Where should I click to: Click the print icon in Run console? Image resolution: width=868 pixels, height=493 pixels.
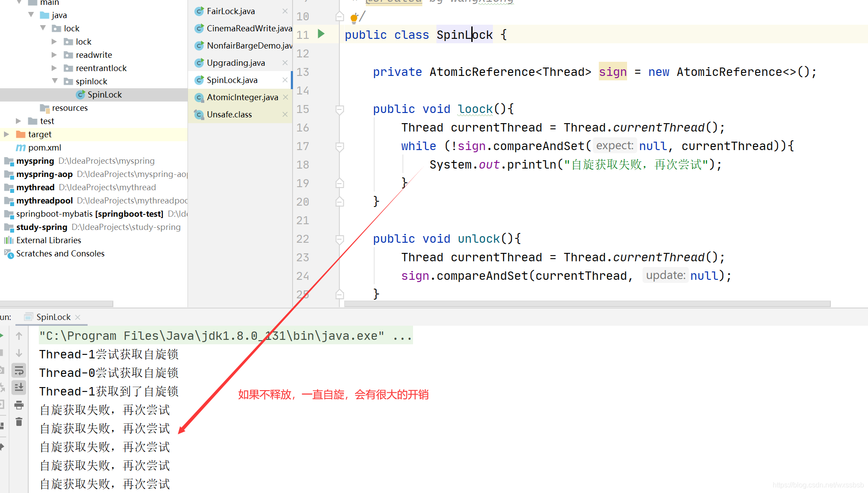point(19,405)
